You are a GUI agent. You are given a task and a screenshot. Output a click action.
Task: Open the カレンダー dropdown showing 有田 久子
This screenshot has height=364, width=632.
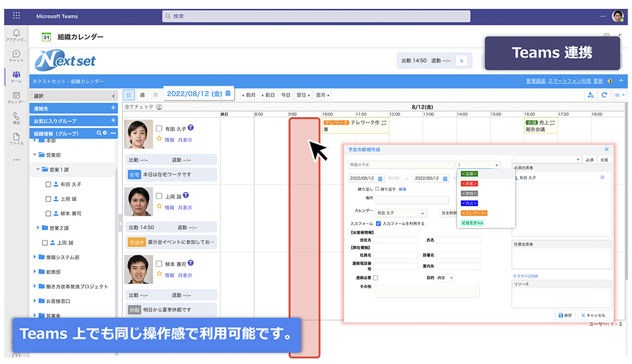click(401, 213)
